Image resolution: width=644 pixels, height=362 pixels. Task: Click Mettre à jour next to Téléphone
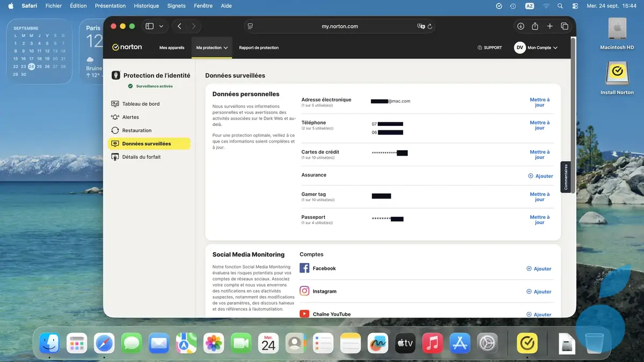click(539, 125)
